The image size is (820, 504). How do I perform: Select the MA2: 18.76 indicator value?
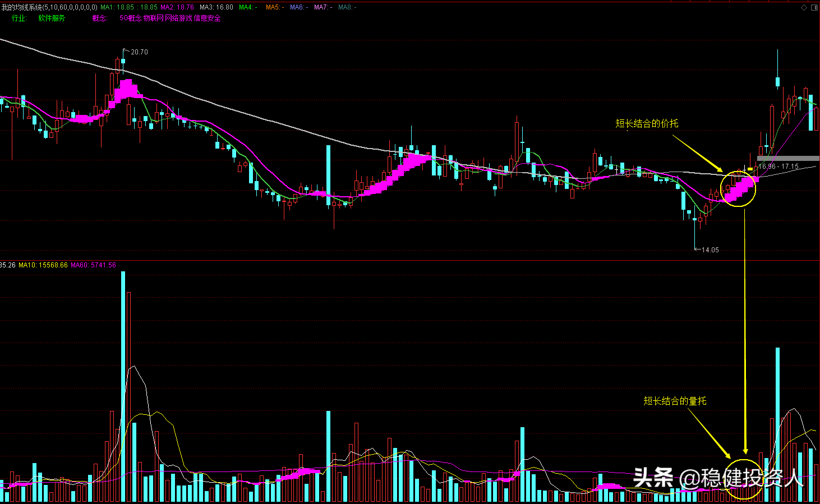(x=177, y=7)
